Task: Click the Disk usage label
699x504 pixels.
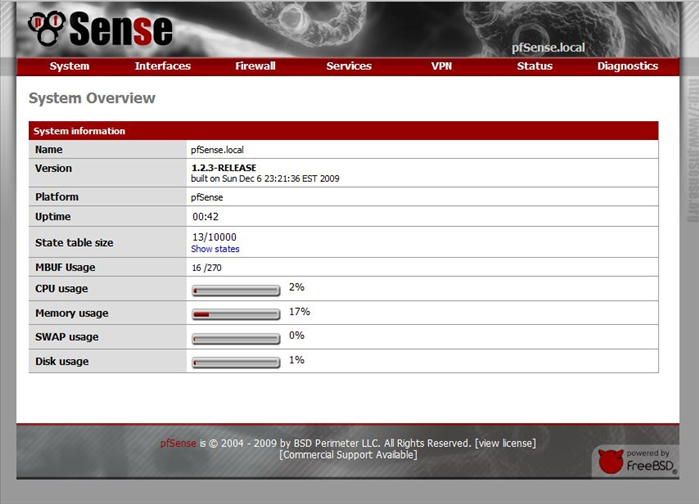Action: [x=62, y=361]
